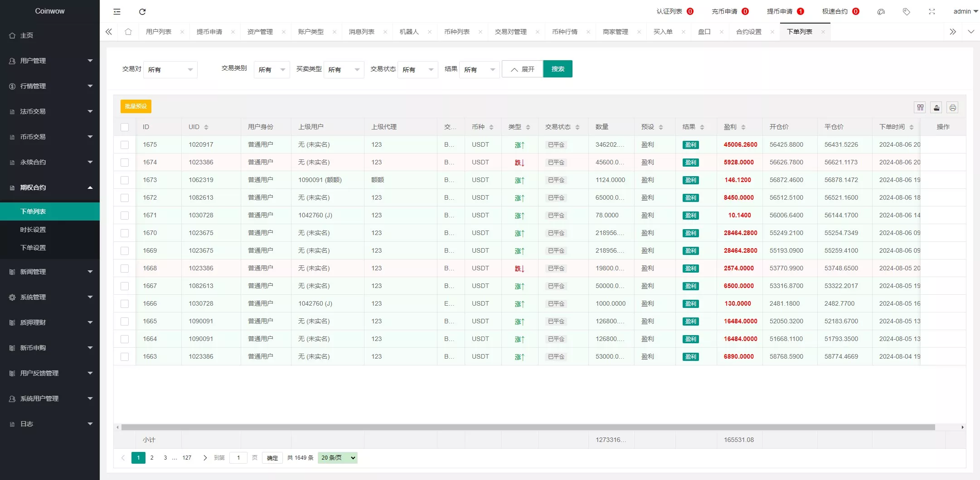Tick the checkbox for order 1670
Viewport: 980px width, 480px height.
(125, 233)
